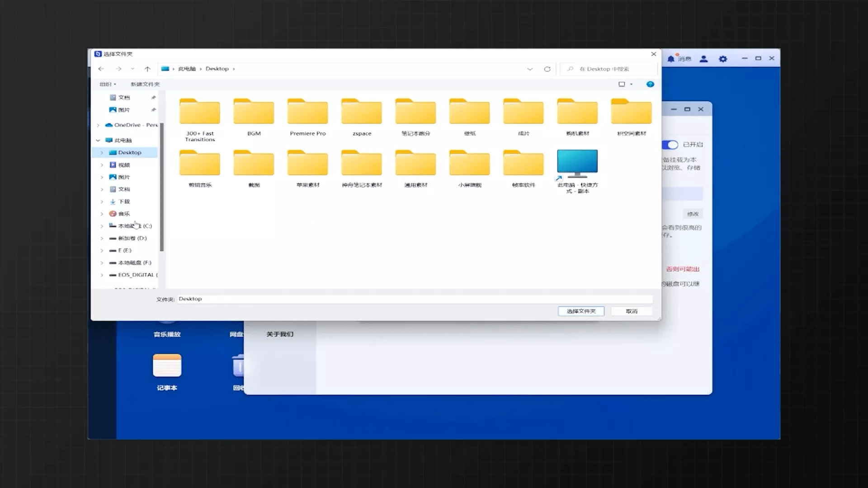Open the BGM folder
The width and height of the screenshot is (868, 488).
click(x=254, y=117)
